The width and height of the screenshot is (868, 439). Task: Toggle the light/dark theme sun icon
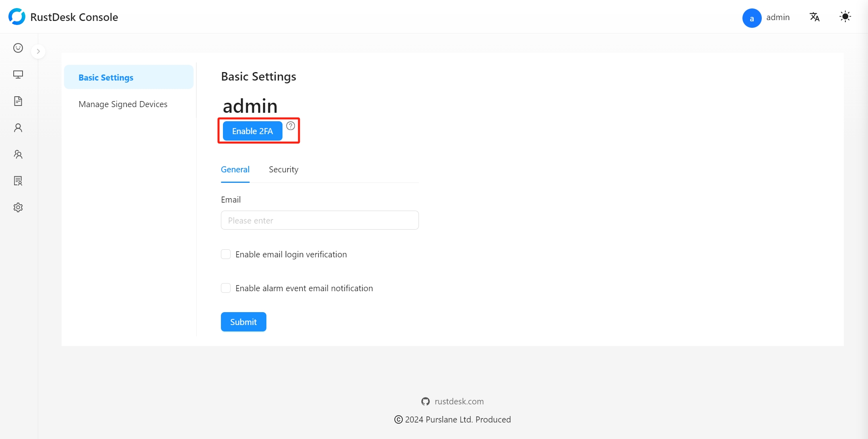point(845,17)
